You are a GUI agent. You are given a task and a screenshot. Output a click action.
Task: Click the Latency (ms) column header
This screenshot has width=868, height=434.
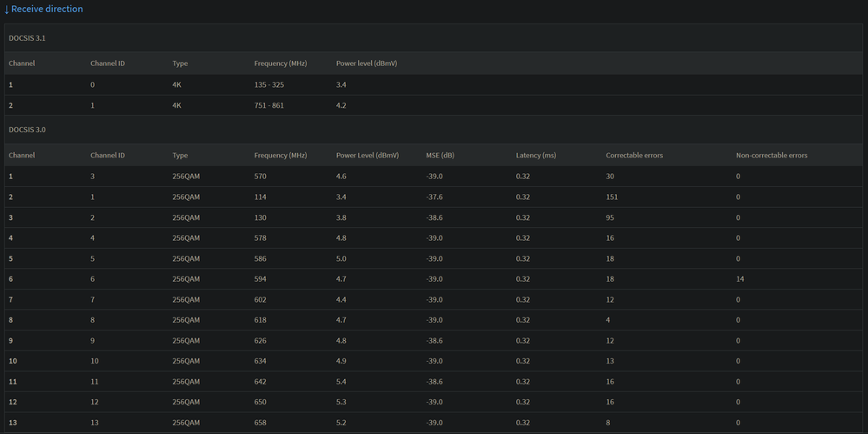[x=535, y=156]
